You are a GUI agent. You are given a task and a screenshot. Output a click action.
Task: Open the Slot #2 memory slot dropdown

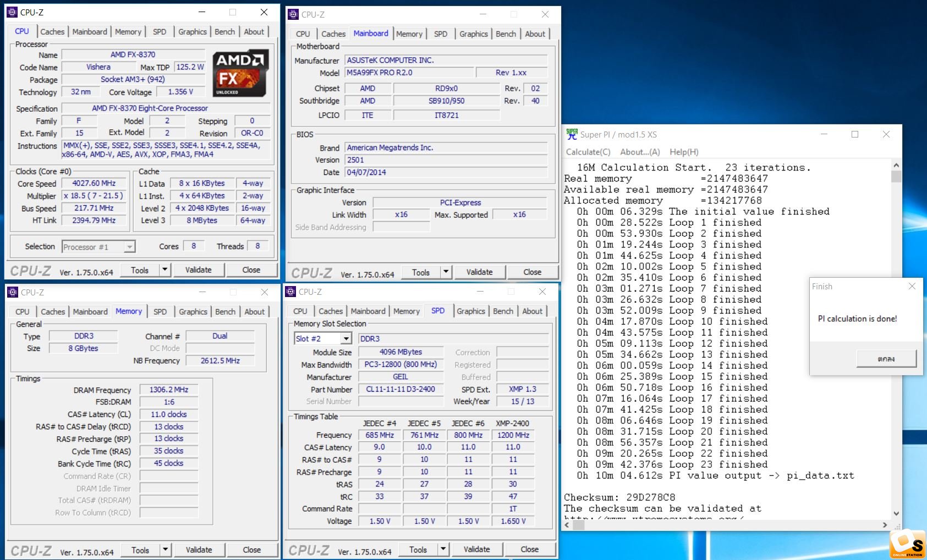pos(346,338)
